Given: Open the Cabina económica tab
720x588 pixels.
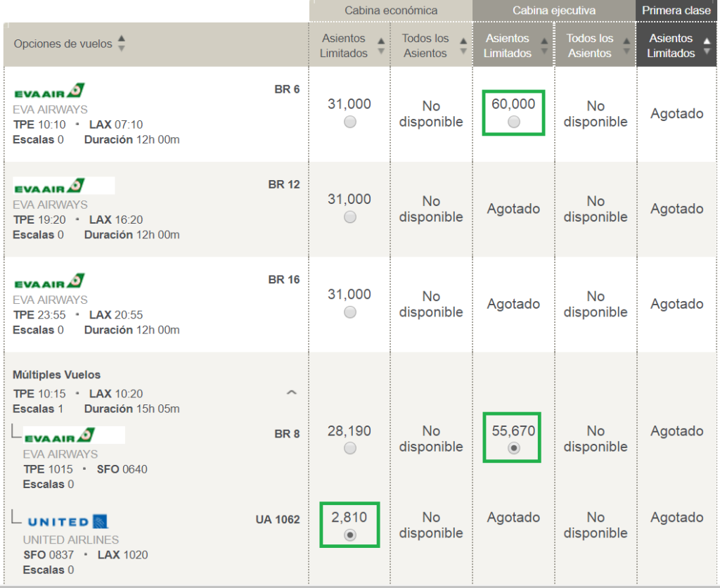Looking at the screenshot, I should 391,11.
